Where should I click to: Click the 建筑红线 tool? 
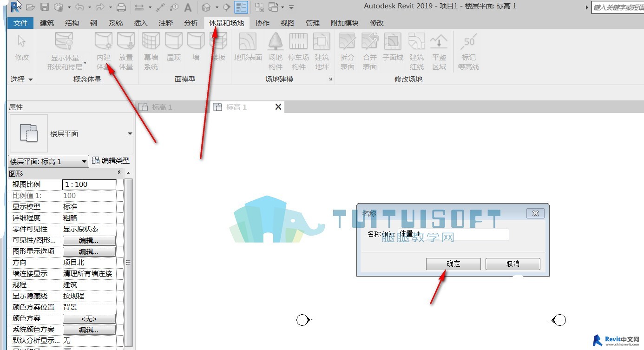[417, 51]
